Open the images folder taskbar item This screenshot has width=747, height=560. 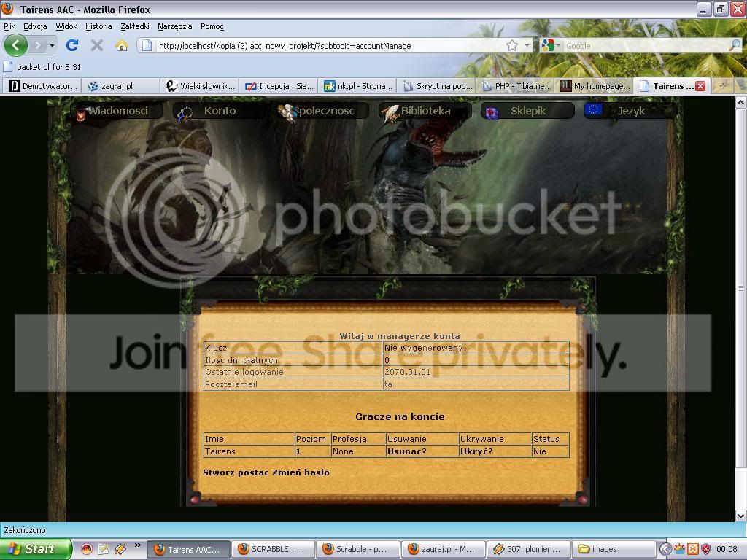coord(614,549)
